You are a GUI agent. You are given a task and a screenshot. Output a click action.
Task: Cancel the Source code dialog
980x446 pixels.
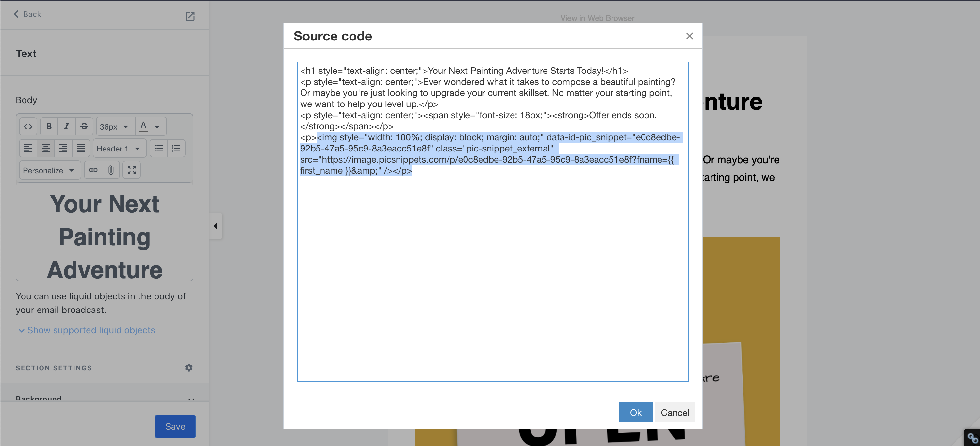coord(675,413)
